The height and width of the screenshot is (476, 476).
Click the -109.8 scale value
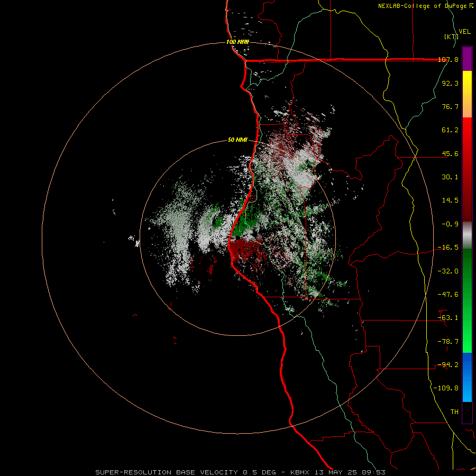pos(446,388)
